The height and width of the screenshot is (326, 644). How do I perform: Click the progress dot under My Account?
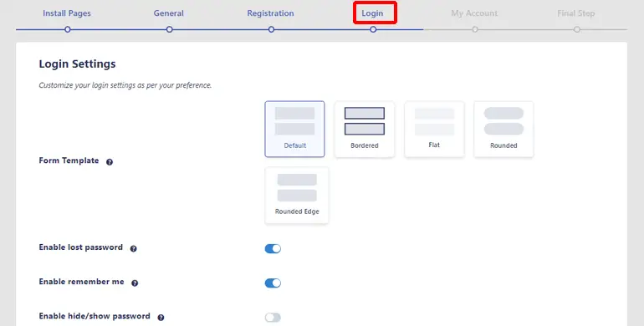point(475,29)
